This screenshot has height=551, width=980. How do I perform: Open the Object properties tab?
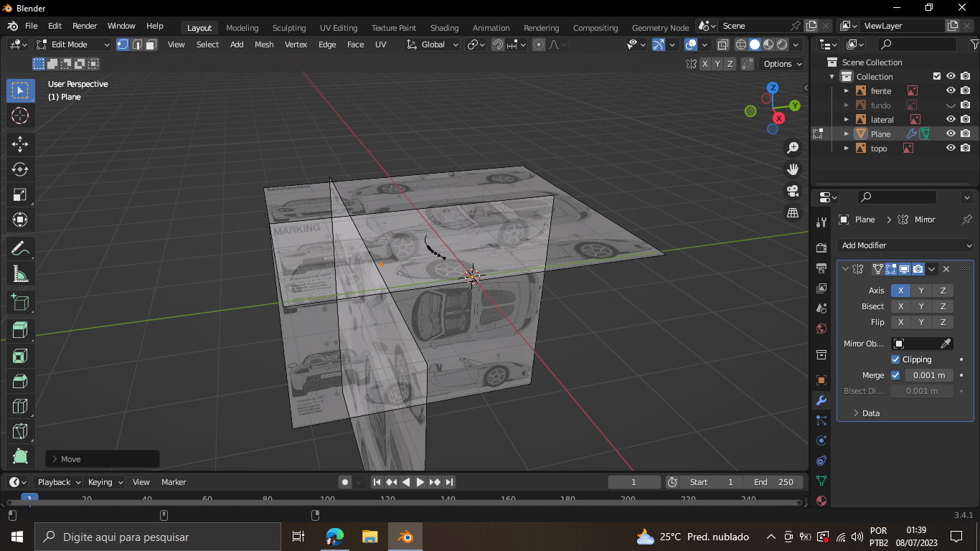[x=821, y=380]
